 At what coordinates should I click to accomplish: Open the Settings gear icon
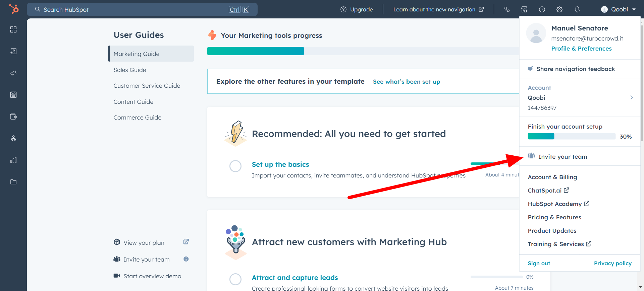click(x=559, y=9)
